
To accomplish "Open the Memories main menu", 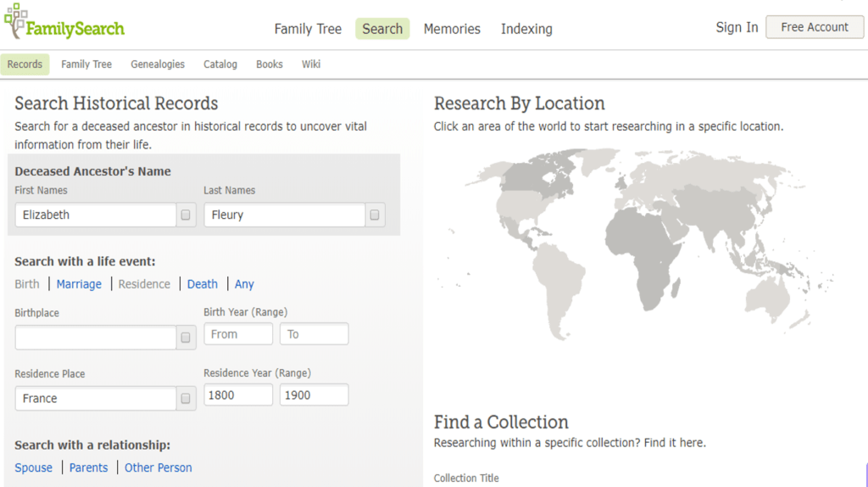I will point(452,29).
